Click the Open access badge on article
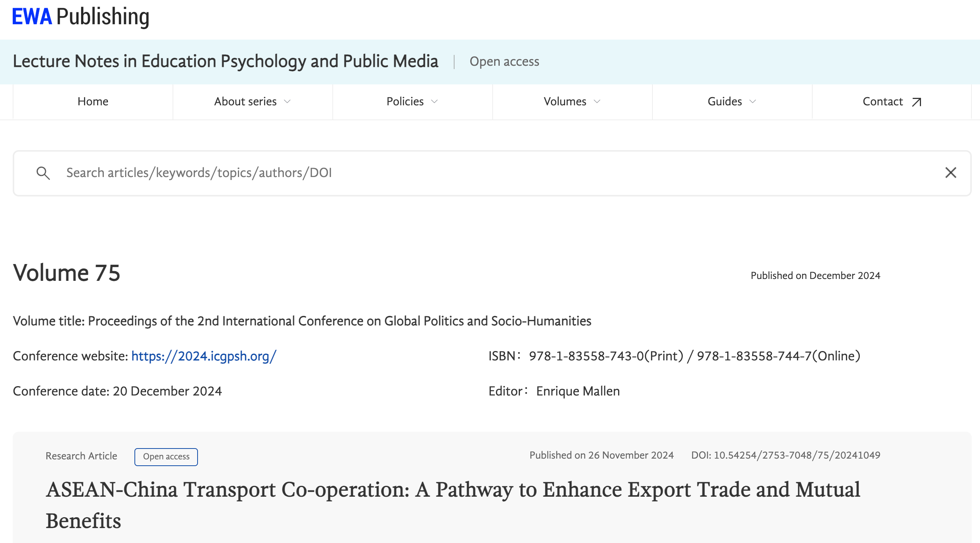The height and width of the screenshot is (543, 980). [166, 457]
